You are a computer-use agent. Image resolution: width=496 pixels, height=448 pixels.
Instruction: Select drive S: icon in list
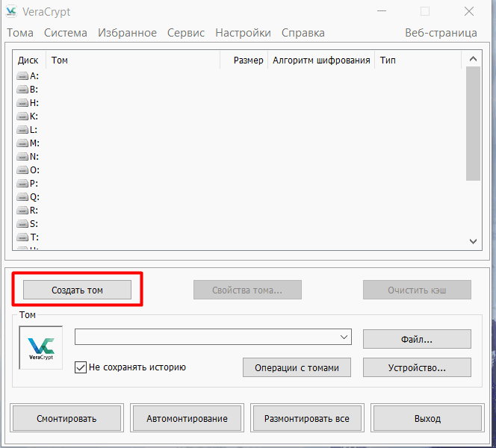(x=22, y=224)
